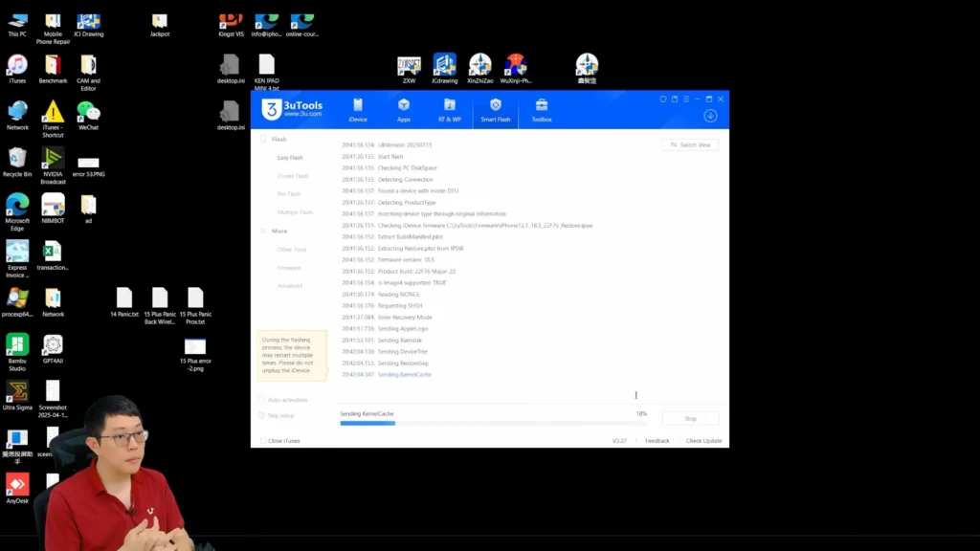Open the JCdrawing desktop icon
This screenshot has width=980, height=551.
coord(444,69)
